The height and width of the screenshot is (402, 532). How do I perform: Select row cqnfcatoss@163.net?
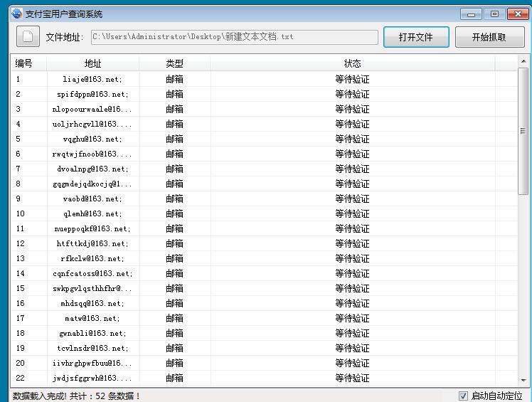pyautogui.click(x=265, y=273)
